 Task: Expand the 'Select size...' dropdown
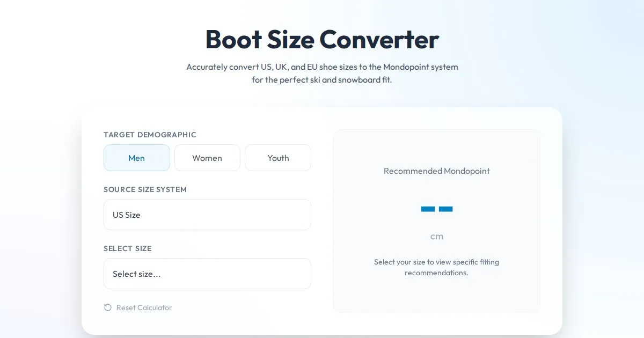click(207, 274)
